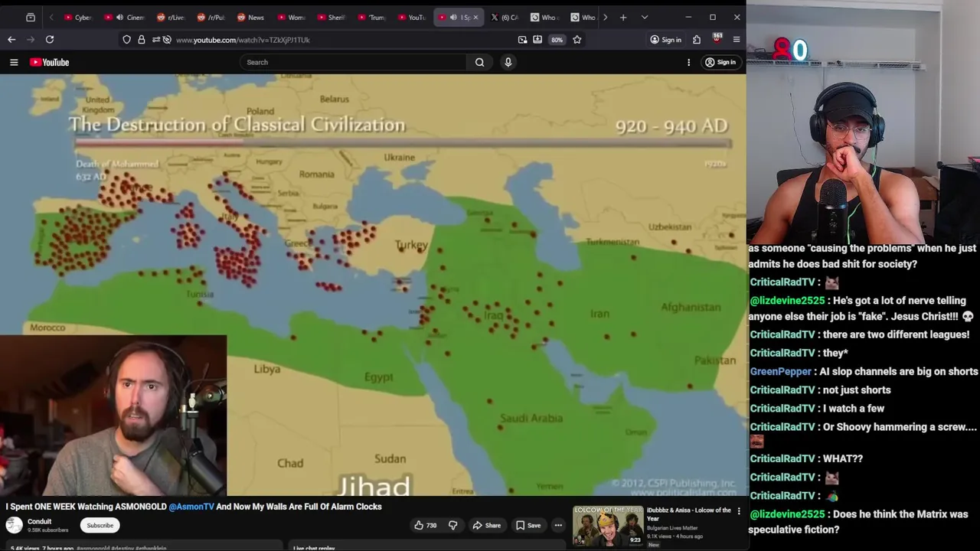Focus the YouTube Search field
This screenshot has height=551, width=980.
[x=353, y=62]
